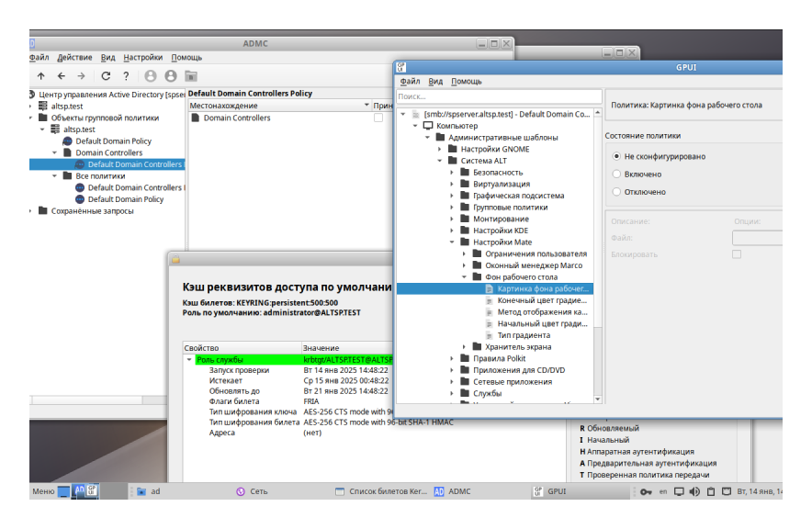Click the Компьютер monitor icon in GPUI tree

pos(428,126)
